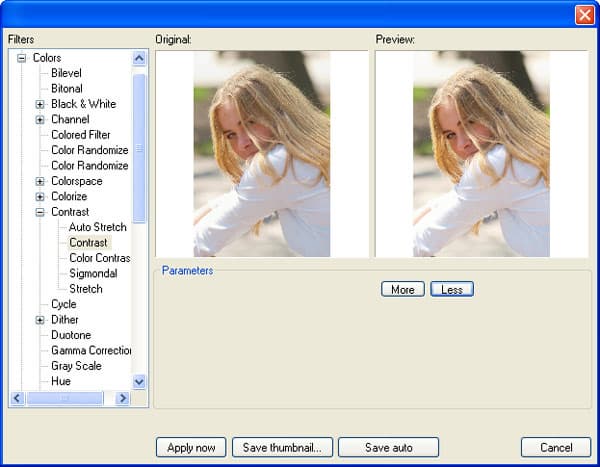Collapse the Colors tree node
The image size is (600, 467).
[22, 58]
